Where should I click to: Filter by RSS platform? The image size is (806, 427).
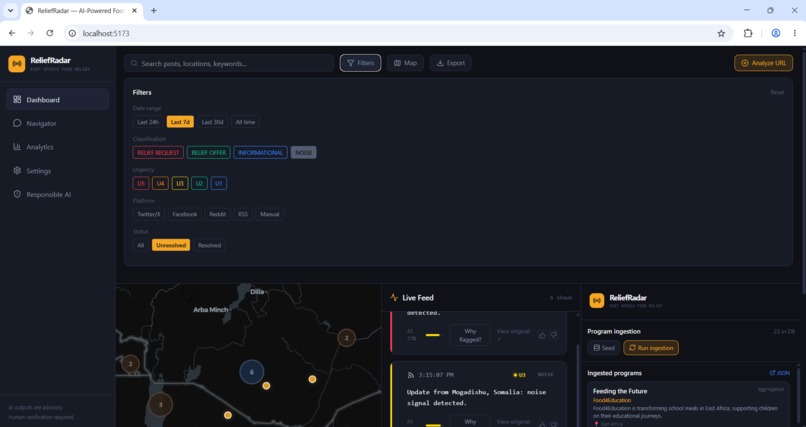[x=243, y=214]
